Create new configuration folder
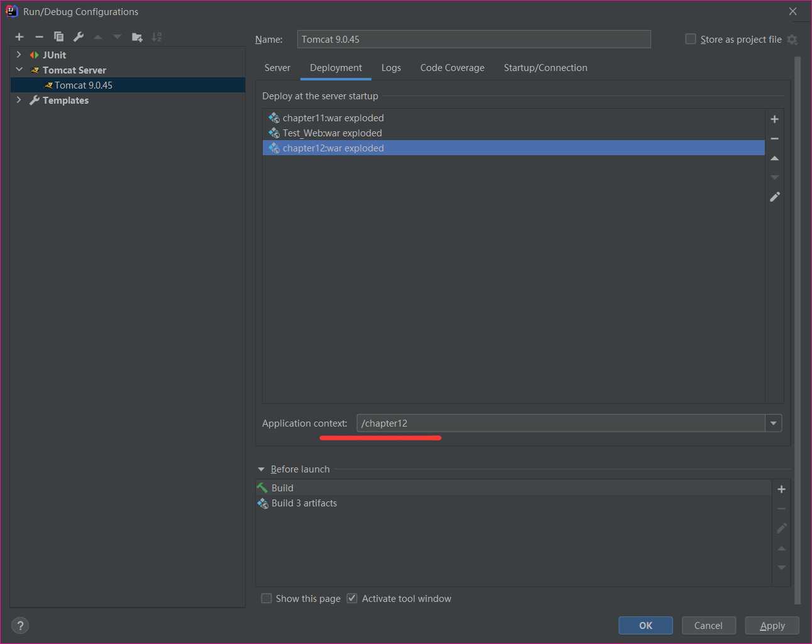This screenshot has width=812, height=644. click(x=137, y=37)
